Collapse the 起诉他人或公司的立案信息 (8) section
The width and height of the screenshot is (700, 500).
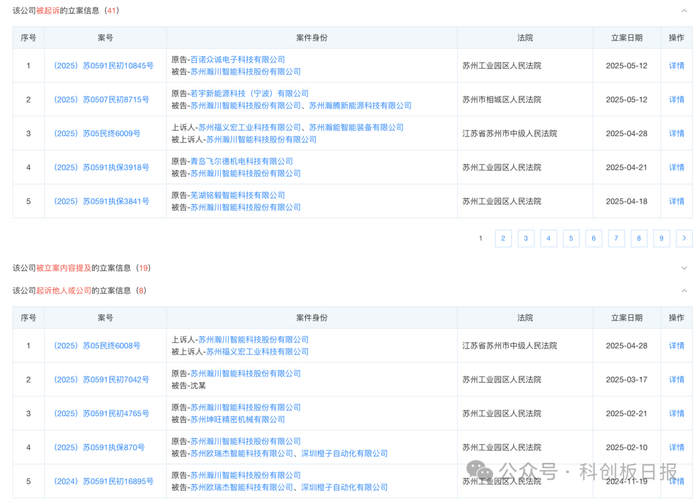684,291
